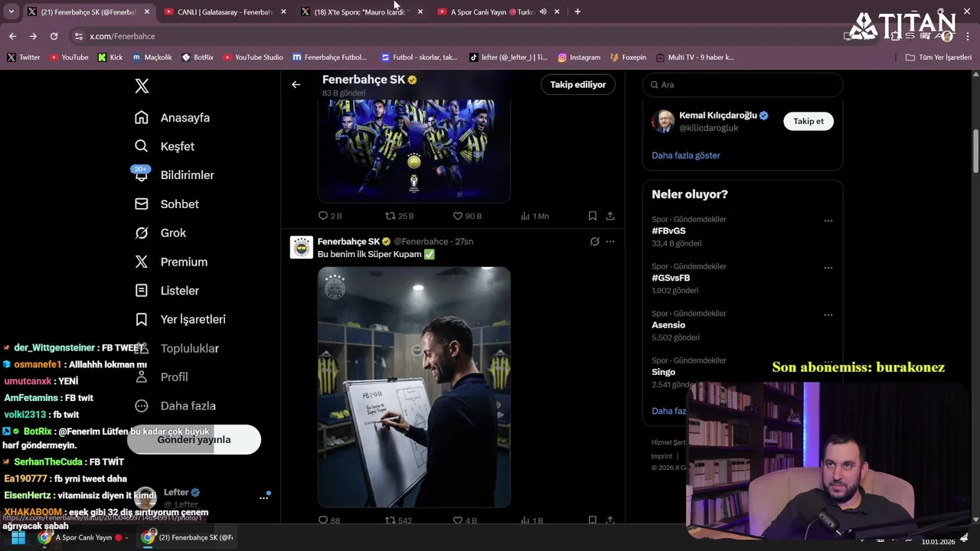Image resolution: width=980 pixels, height=551 pixels.
Task: Open options for Singo trend
Action: tap(828, 361)
